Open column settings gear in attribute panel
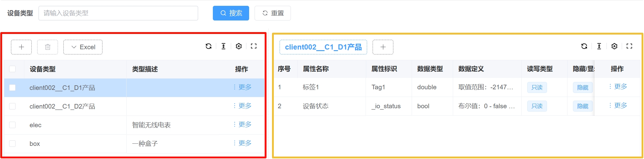 614,46
